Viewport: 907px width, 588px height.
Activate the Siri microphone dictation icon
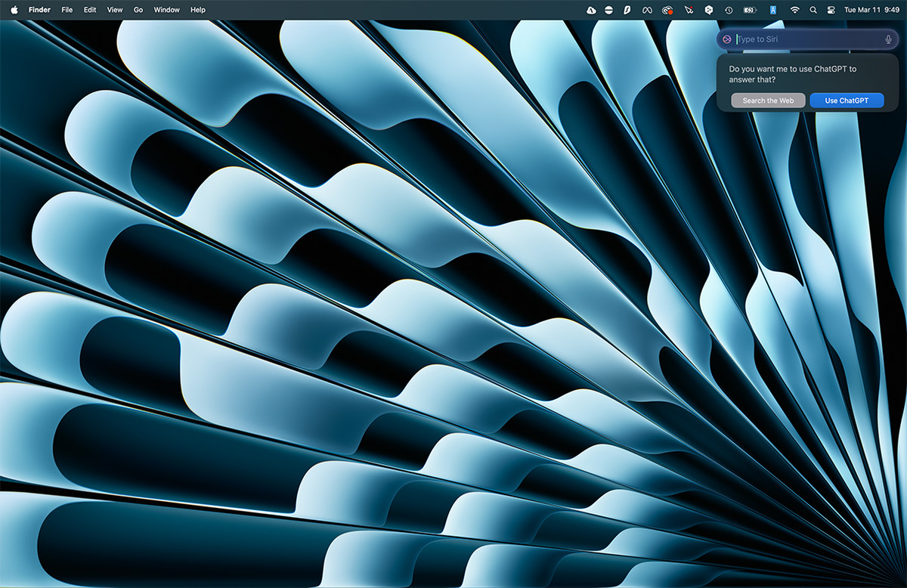(888, 39)
